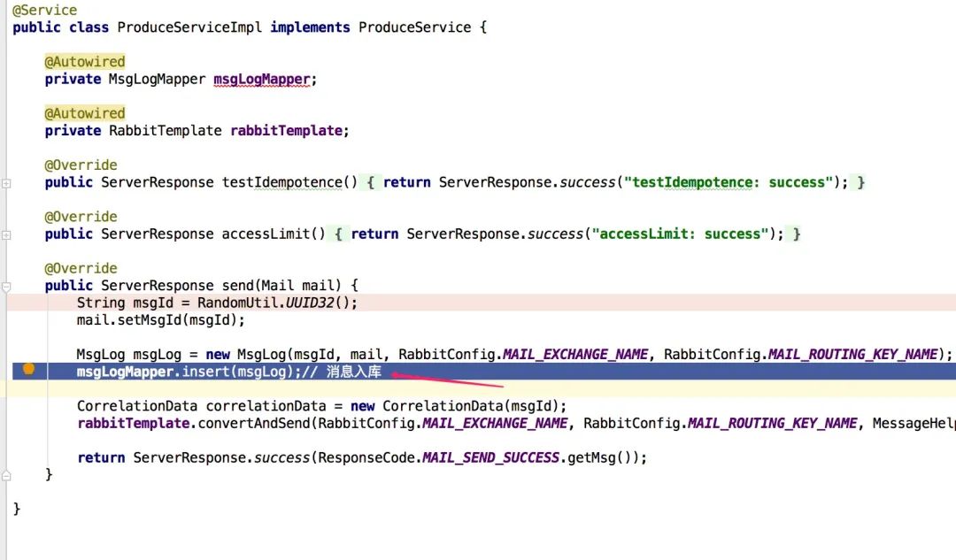Click MAIL_EXCHANGE_NAME in the MsgLog constructor line
Viewport: 956px width, 560px height.
tap(575, 355)
